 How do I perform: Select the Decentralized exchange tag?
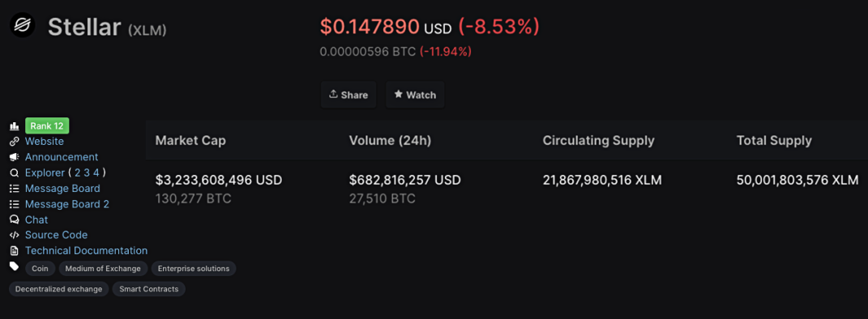[58, 289]
